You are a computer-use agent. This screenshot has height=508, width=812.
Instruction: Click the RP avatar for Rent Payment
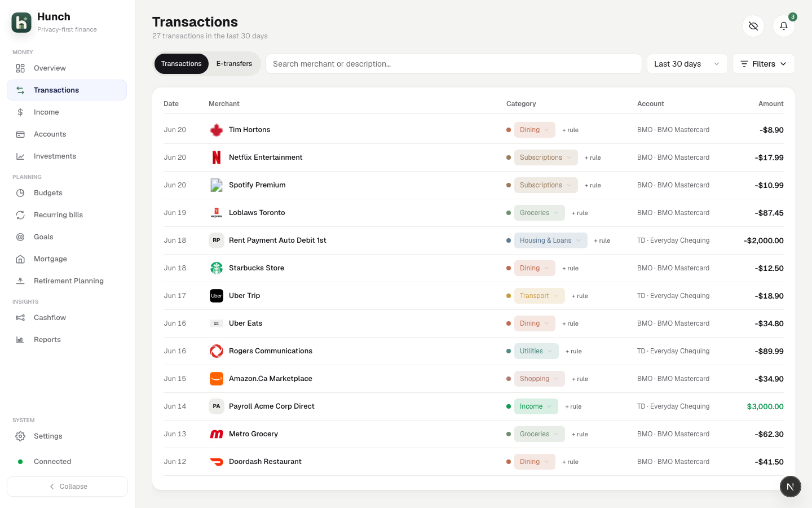[217, 240]
